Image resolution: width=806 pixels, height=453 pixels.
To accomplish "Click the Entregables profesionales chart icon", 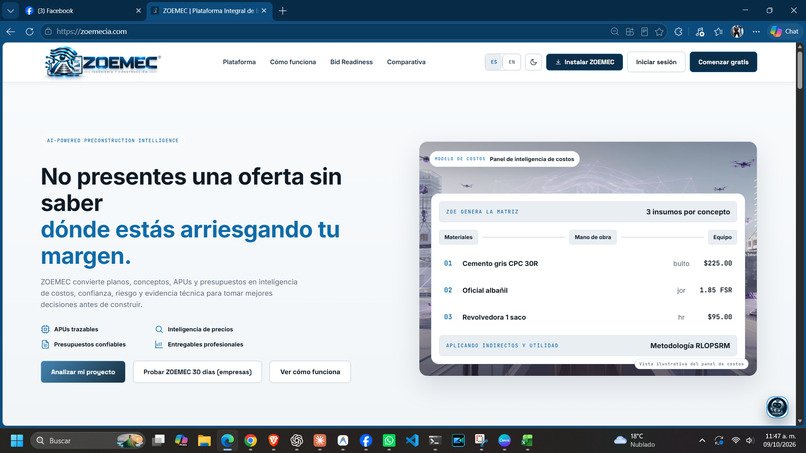I will [159, 345].
